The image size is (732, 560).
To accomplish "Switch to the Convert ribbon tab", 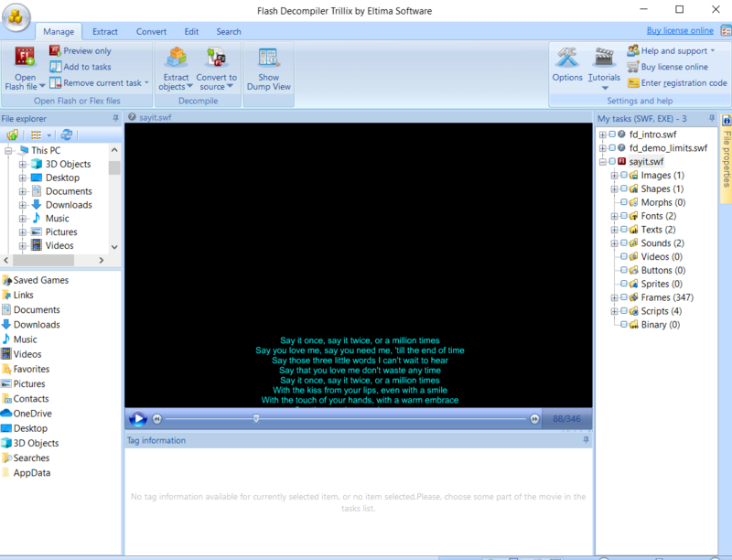I will 151,30.
